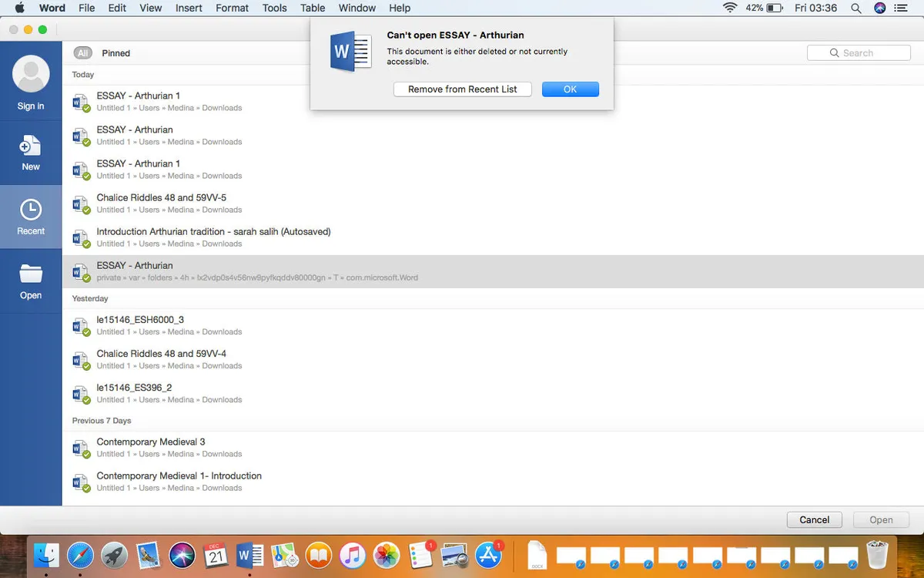Viewport: 924px width, 578px height.
Task: Open the Word application menu
Action: point(52,8)
